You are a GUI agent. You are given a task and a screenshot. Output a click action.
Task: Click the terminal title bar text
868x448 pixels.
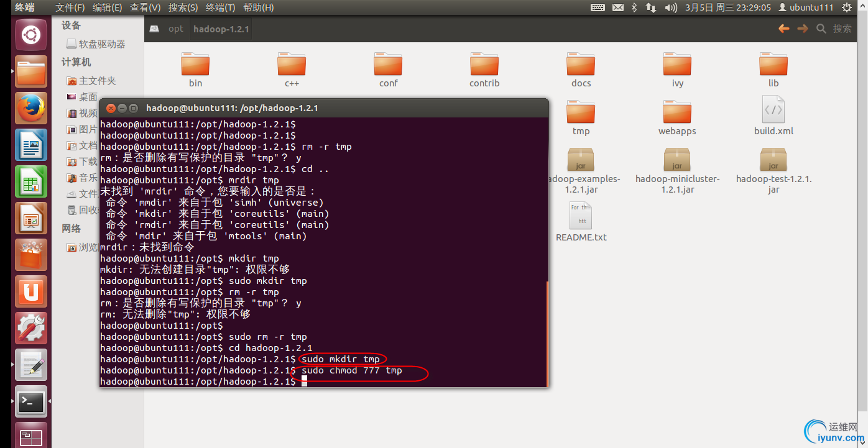point(232,108)
